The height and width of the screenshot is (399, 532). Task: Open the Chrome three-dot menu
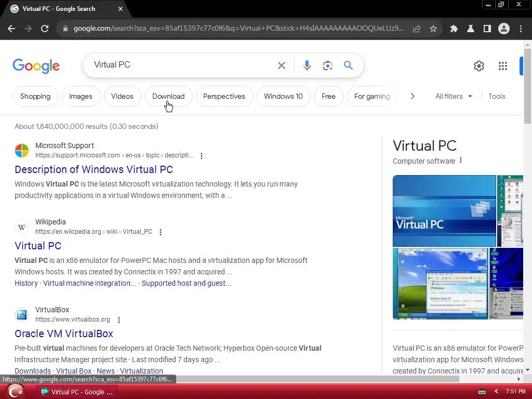(521, 29)
